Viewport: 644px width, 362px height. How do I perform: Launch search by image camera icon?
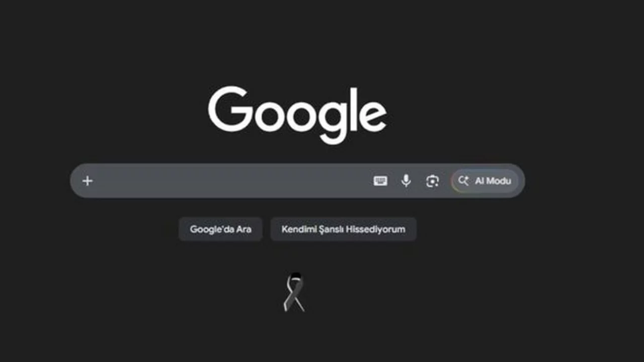pos(432,181)
